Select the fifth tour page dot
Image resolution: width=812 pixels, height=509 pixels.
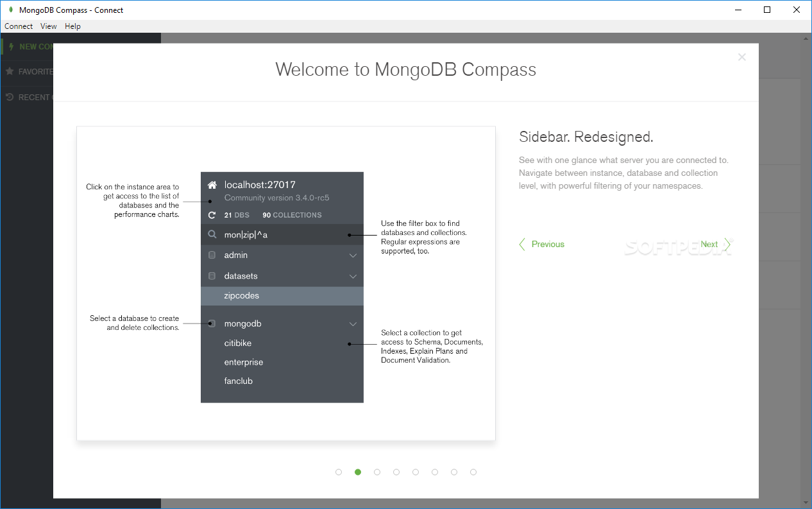click(x=416, y=472)
